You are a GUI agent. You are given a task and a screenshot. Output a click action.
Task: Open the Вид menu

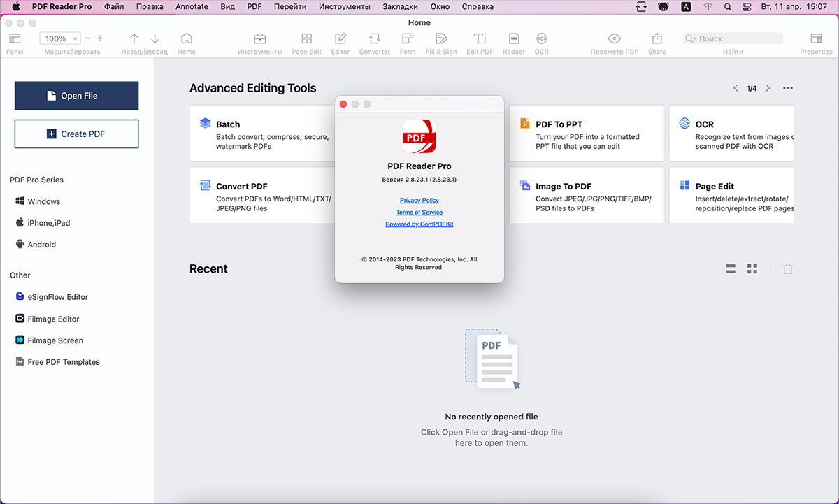(x=227, y=7)
